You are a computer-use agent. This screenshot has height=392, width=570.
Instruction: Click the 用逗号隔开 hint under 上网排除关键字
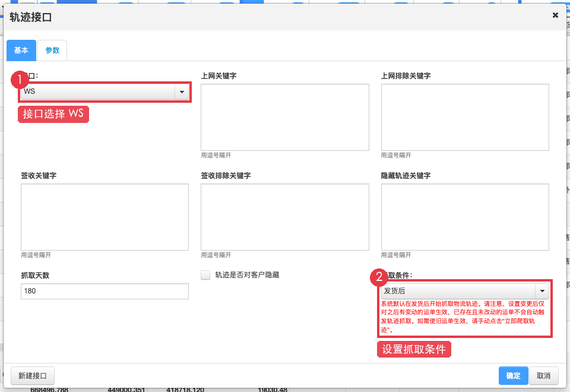(x=396, y=155)
